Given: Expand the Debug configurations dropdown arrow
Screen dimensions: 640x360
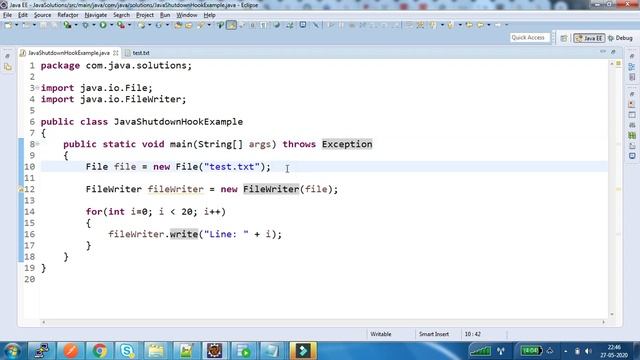Looking at the screenshot, I should 93,25.
